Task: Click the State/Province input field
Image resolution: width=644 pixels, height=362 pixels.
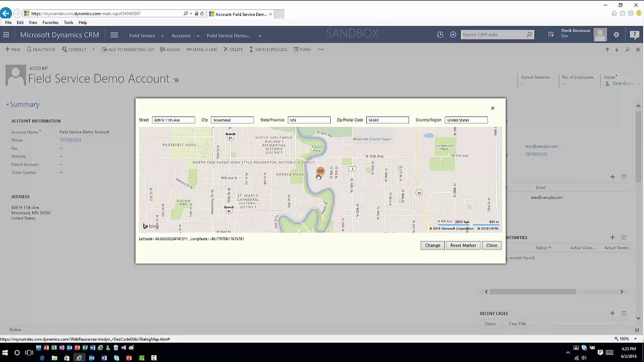Action: 309,120
